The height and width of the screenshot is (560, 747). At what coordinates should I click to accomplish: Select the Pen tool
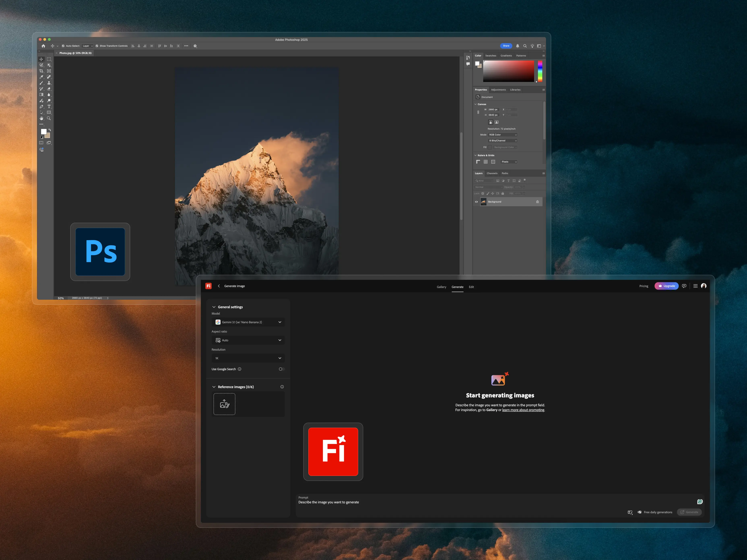click(41, 107)
